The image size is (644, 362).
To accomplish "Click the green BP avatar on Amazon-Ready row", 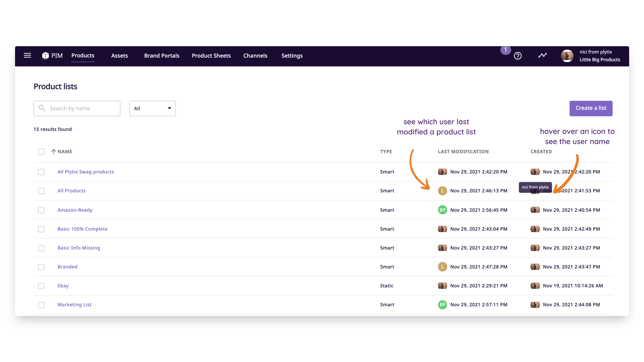I will point(442,210).
